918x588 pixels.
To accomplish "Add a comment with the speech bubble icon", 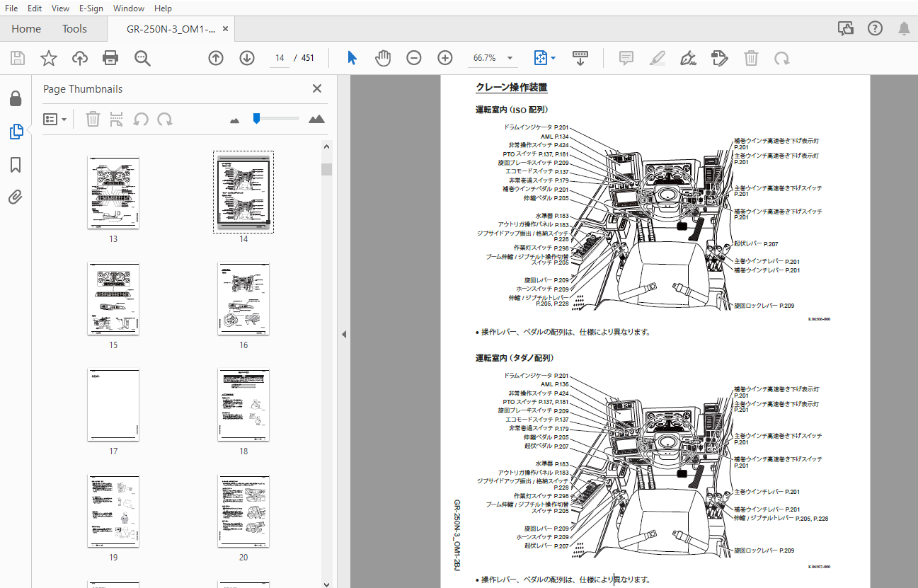I will coord(626,58).
